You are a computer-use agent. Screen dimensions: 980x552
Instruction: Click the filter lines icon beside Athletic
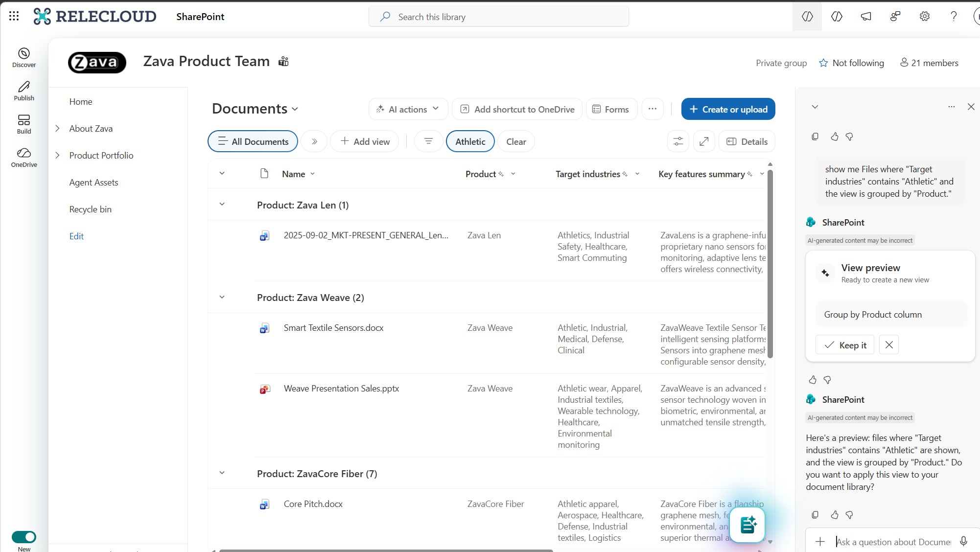pyautogui.click(x=428, y=141)
